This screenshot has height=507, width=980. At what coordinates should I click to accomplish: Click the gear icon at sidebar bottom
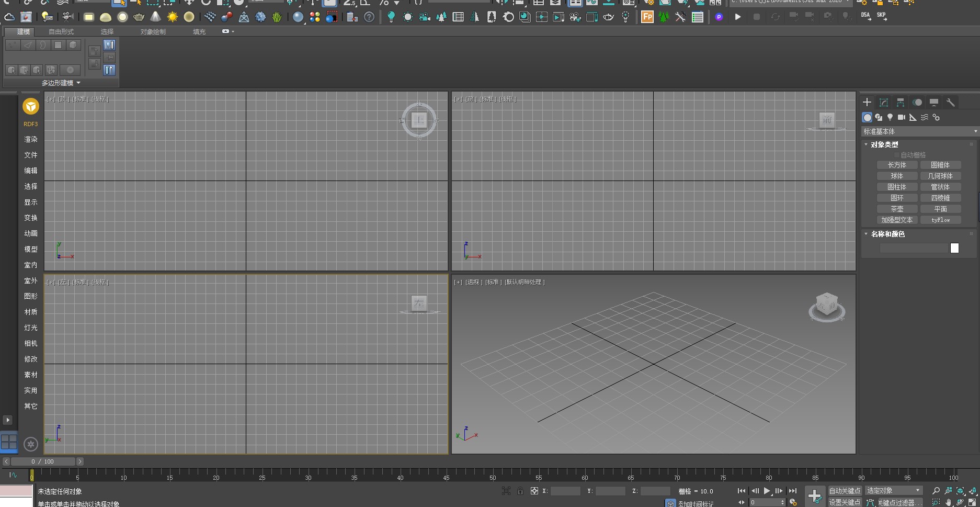point(31,444)
